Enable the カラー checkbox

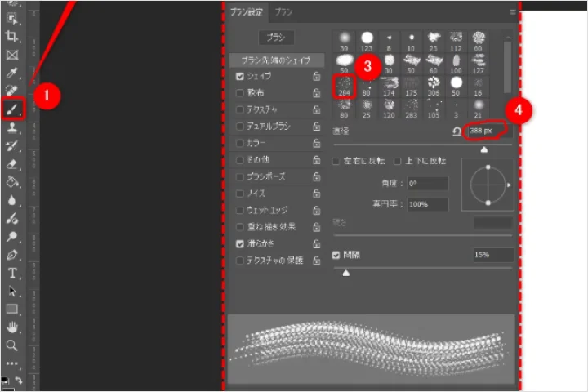pyautogui.click(x=240, y=143)
